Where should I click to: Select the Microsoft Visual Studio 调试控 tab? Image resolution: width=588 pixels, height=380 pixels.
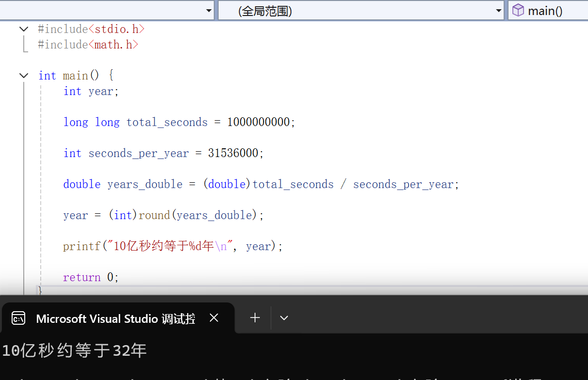pyautogui.click(x=118, y=318)
